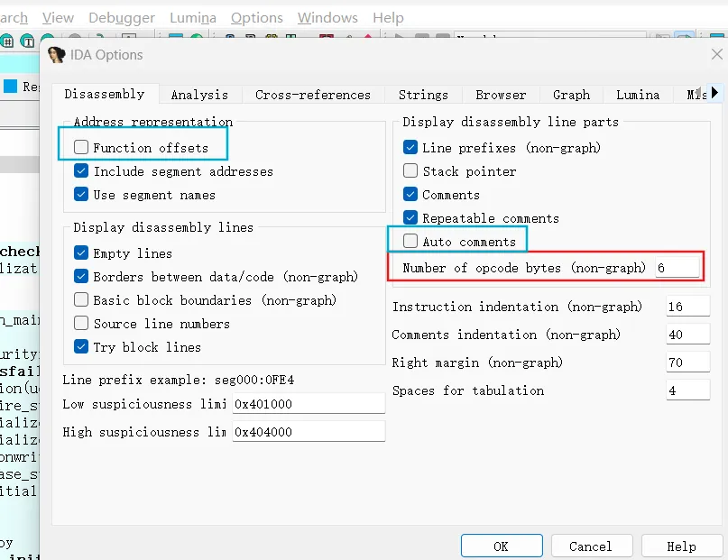Close the IDA Options dialog

(717, 54)
